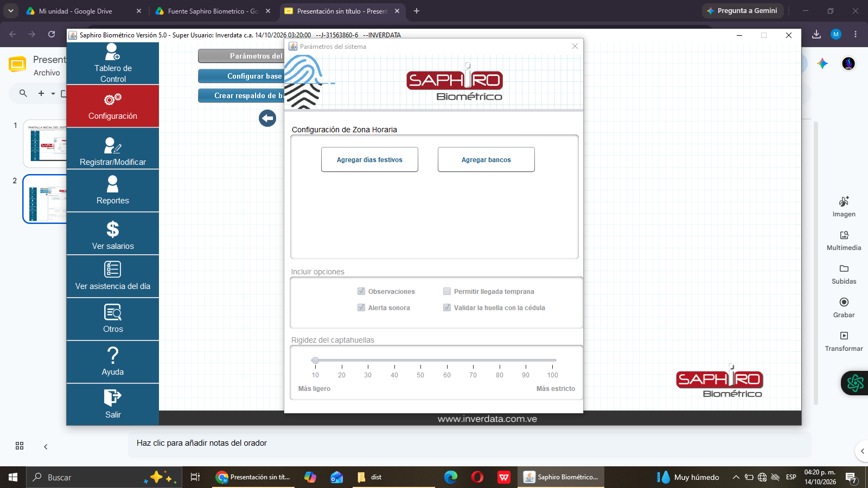Open Registrar/Modificar user section

click(x=113, y=149)
